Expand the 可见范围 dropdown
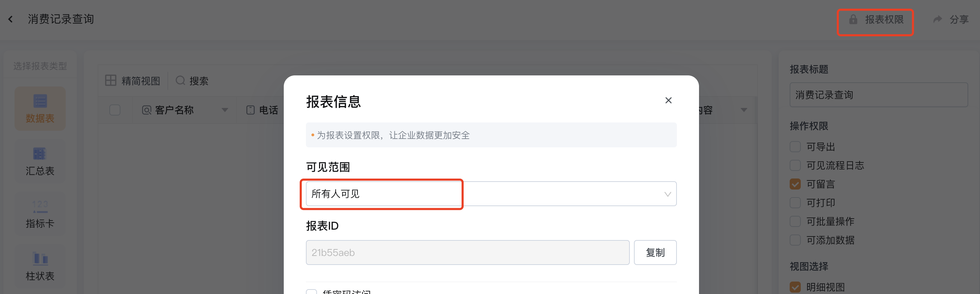Image resolution: width=980 pixels, height=294 pixels. [491, 194]
